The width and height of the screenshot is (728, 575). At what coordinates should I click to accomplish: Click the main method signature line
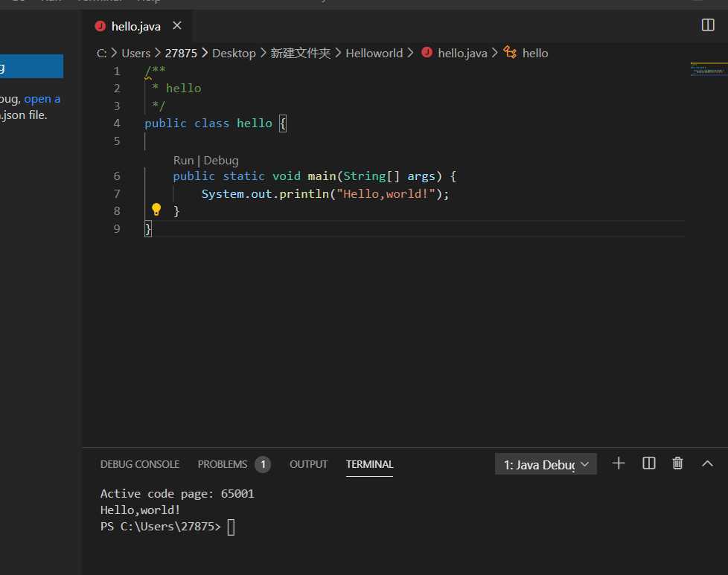(x=314, y=176)
